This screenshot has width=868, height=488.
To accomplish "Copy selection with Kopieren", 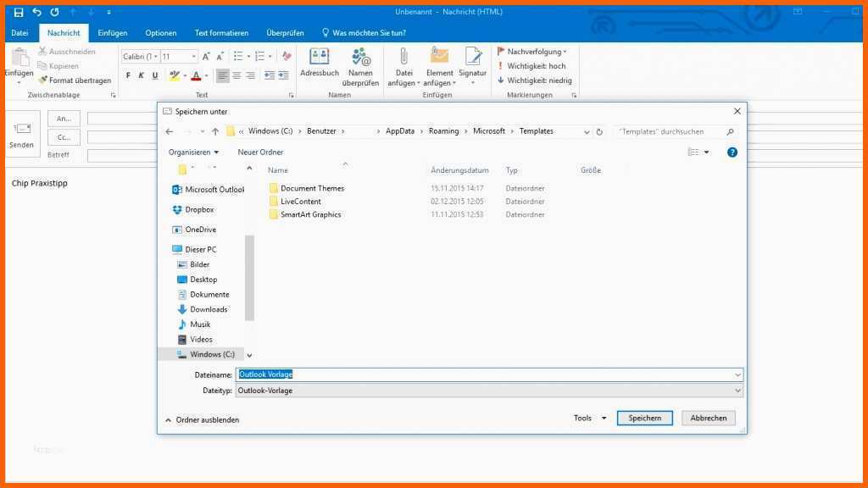I will coord(58,66).
